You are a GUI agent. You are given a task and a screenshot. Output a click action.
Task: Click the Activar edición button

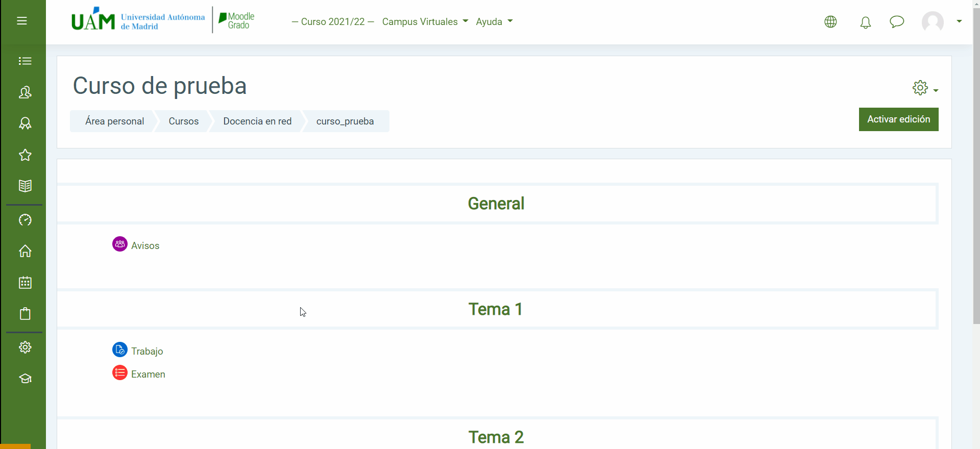point(898,119)
